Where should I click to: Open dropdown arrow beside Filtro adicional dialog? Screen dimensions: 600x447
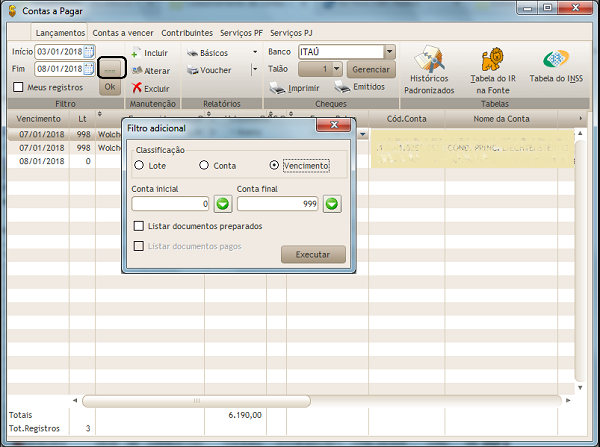(x=363, y=134)
